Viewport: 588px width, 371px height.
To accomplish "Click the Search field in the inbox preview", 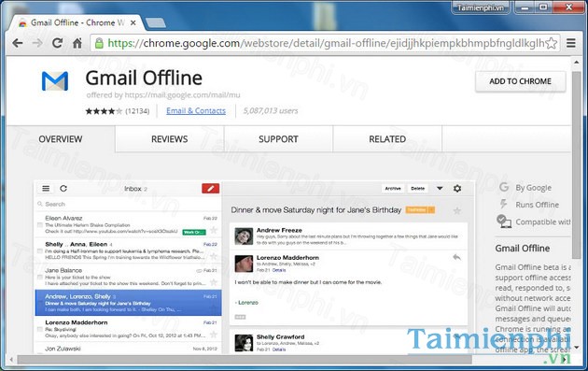I will pyautogui.click(x=128, y=205).
